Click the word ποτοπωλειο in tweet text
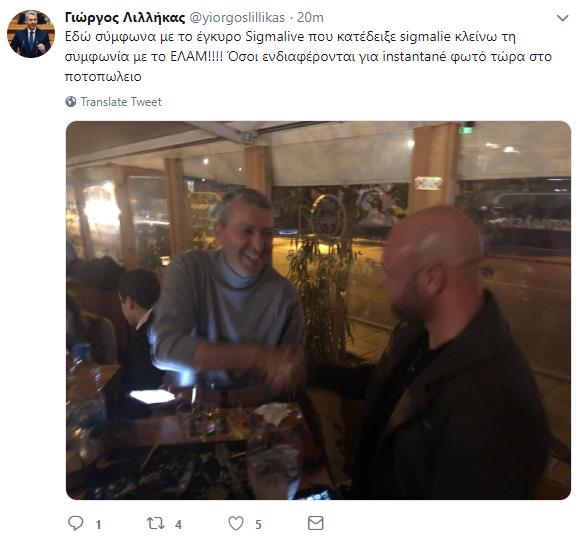The height and width of the screenshot is (536, 579). (103, 77)
